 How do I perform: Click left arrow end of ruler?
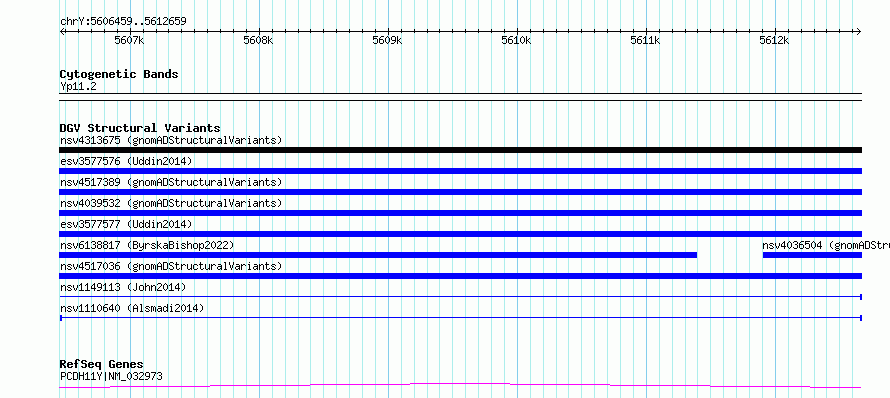(62, 31)
